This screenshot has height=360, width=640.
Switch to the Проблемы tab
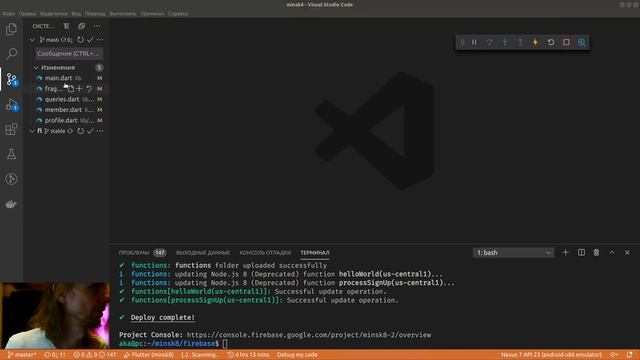pyautogui.click(x=134, y=253)
